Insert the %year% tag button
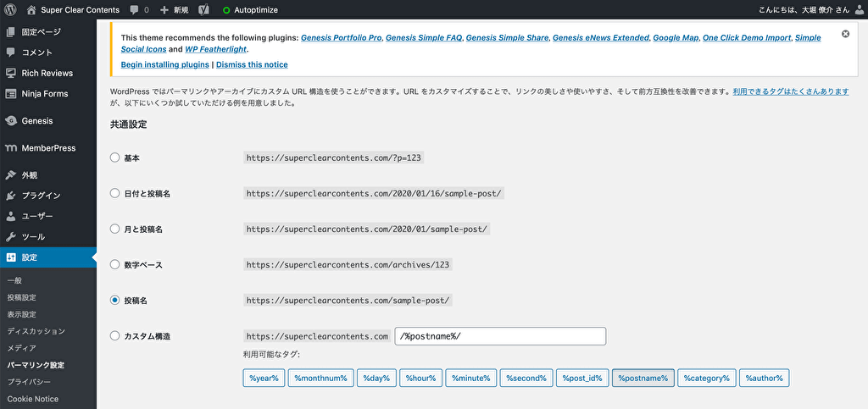This screenshot has width=868, height=409. pos(264,378)
